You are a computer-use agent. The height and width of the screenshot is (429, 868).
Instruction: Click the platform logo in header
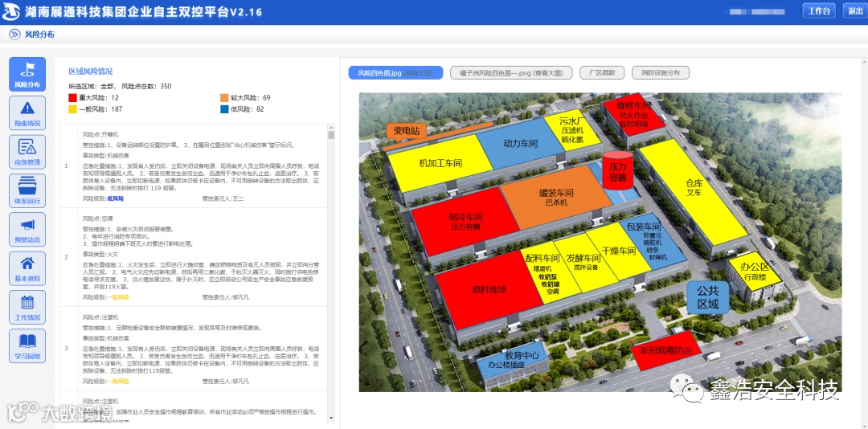[12, 11]
